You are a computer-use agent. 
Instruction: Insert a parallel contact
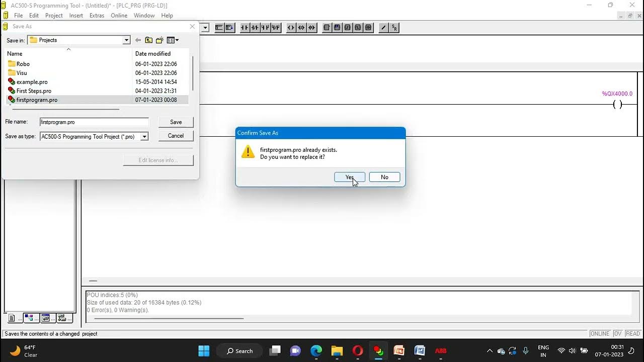point(265,28)
